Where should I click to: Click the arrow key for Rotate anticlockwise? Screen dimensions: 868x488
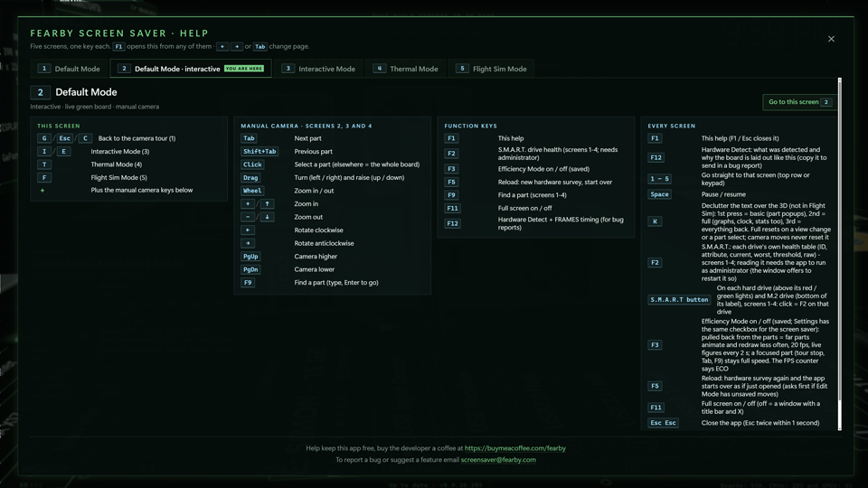248,243
